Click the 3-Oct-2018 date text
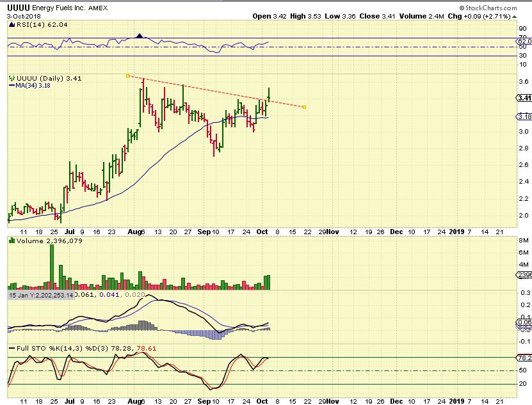This screenshot has width=532, height=405. pos(24,16)
